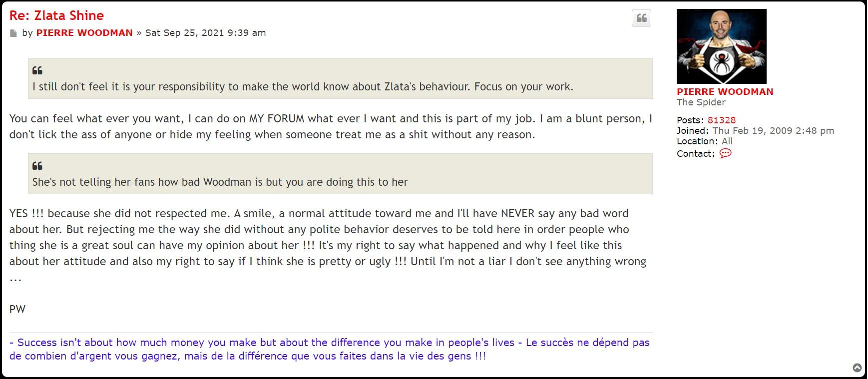
Task: Click the quote reply button
Action: pyautogui.click(x=642, y=18)
